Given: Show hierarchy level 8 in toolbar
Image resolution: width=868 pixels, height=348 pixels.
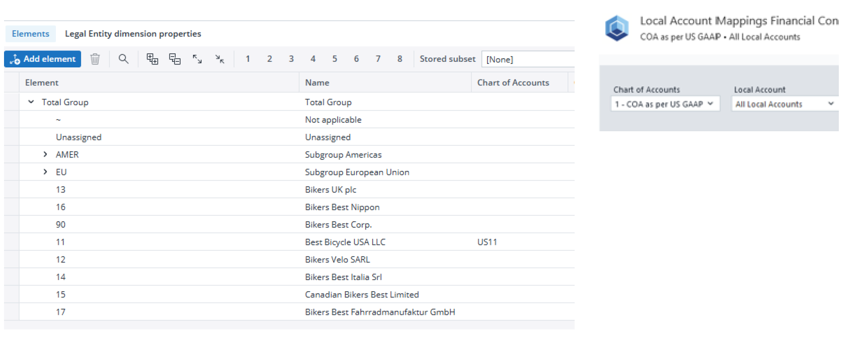Looking at the screenshot, I should (x=400, y=59).
